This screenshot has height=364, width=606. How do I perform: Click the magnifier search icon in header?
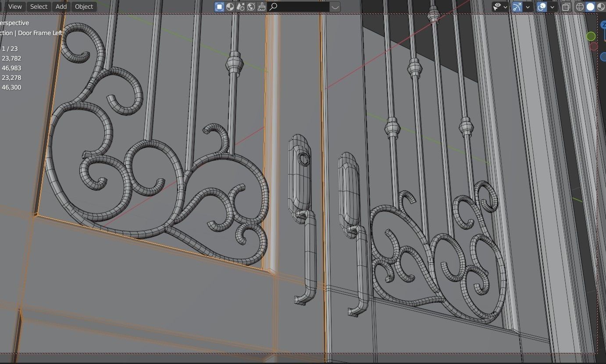pyautogui.click(x=273, y=7)
